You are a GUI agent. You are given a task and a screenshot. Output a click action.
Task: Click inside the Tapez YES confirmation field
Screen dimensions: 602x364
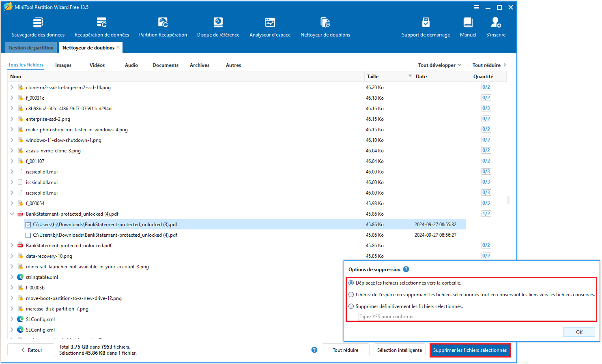[426, 316]
